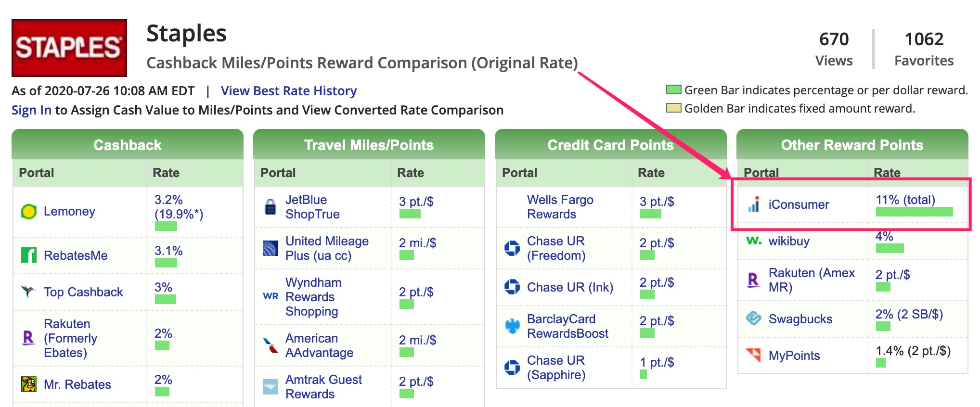Click the MyPoints logo icon
The image size is (980, 407).
(754, 355)
